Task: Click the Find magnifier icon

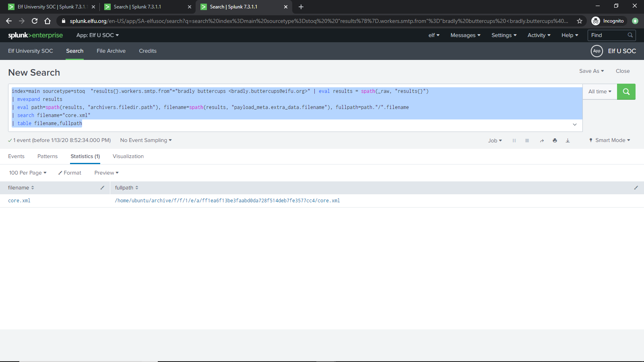Action: click(630, 35)
